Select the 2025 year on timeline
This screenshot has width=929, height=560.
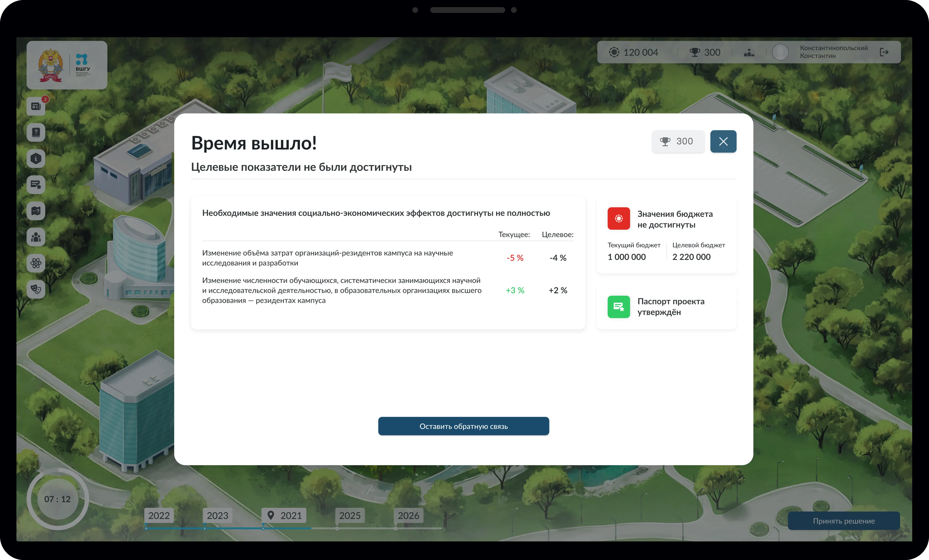point(349,515)
